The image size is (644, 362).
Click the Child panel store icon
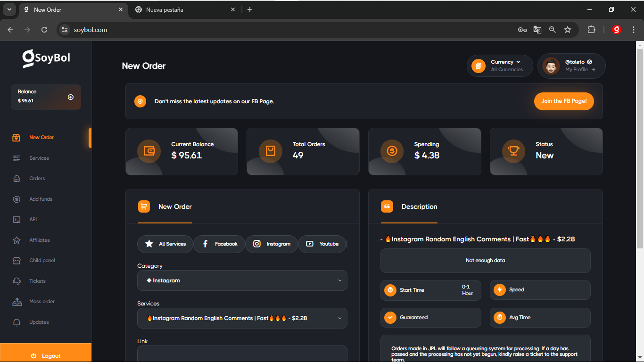[17, 261]
